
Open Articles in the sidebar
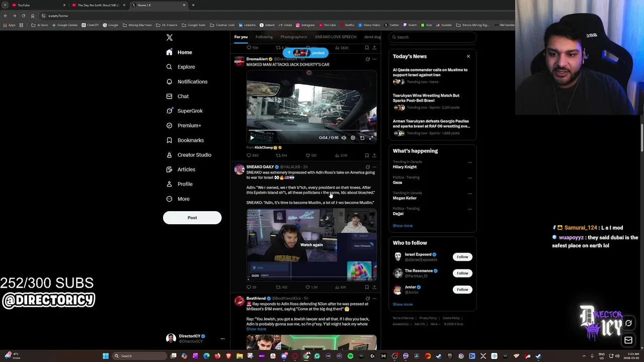[181, 169]
